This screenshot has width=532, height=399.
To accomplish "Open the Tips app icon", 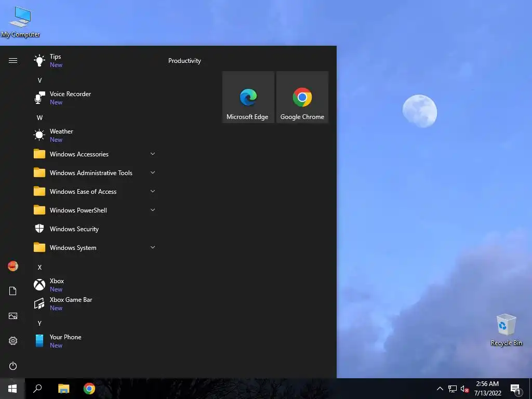I will tap(39, 61).
